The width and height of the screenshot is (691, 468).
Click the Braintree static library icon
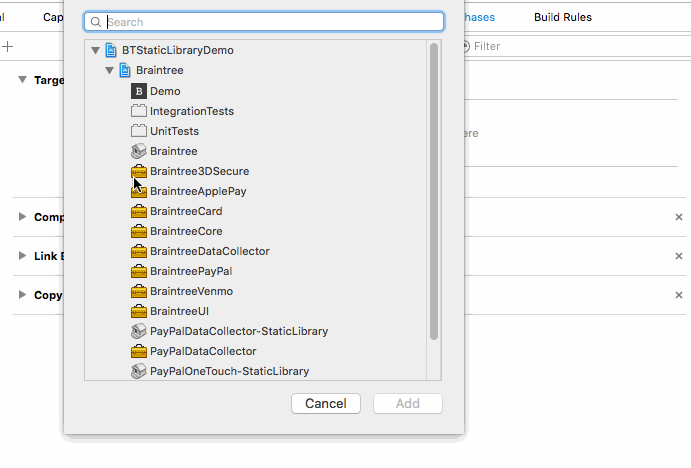139,151
